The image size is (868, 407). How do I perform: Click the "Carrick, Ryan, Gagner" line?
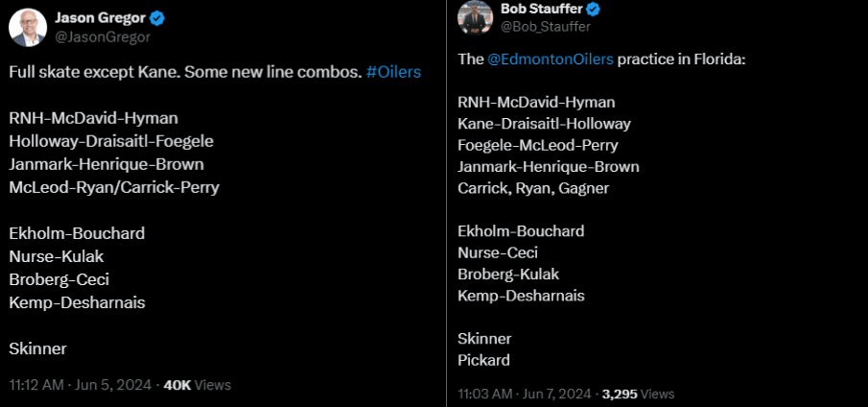tap(533, 188)
